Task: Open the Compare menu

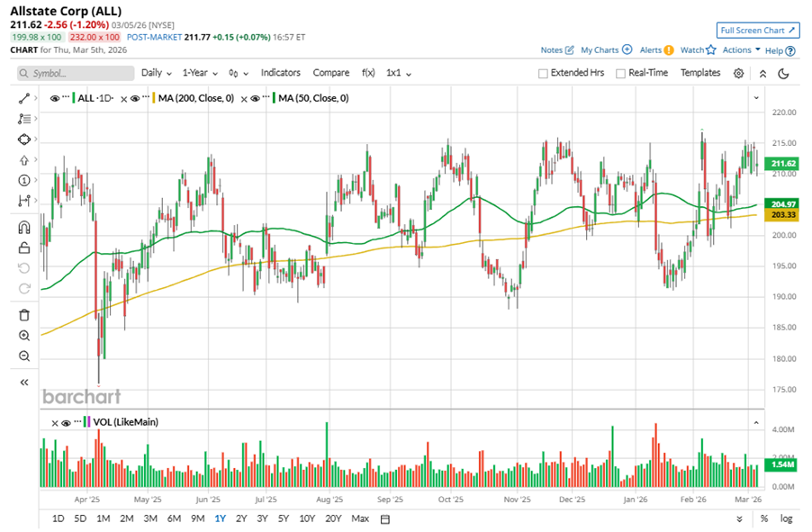Action: click(331, 73)
